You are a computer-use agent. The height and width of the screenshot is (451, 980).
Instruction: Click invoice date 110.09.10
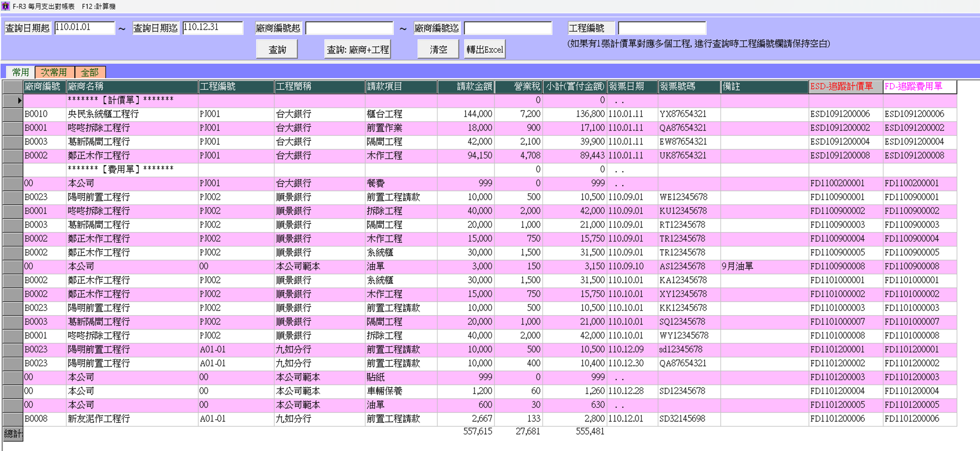(x=632, y=266)
